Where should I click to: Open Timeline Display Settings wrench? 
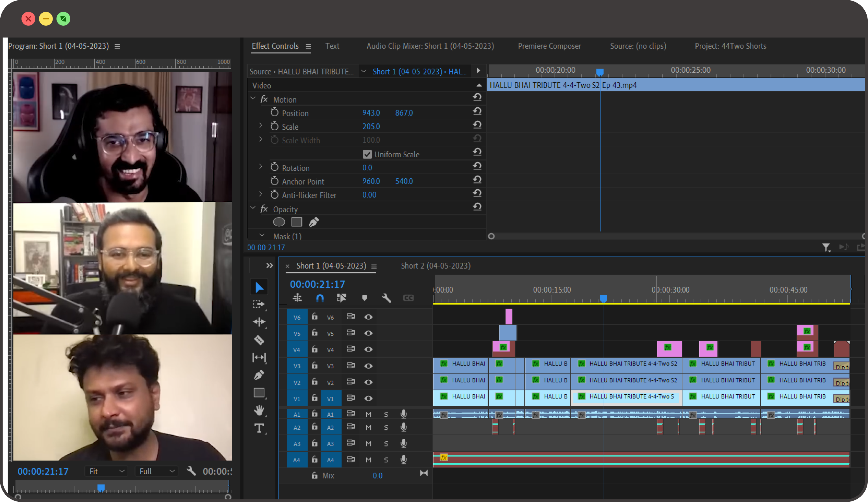[386, 298]
